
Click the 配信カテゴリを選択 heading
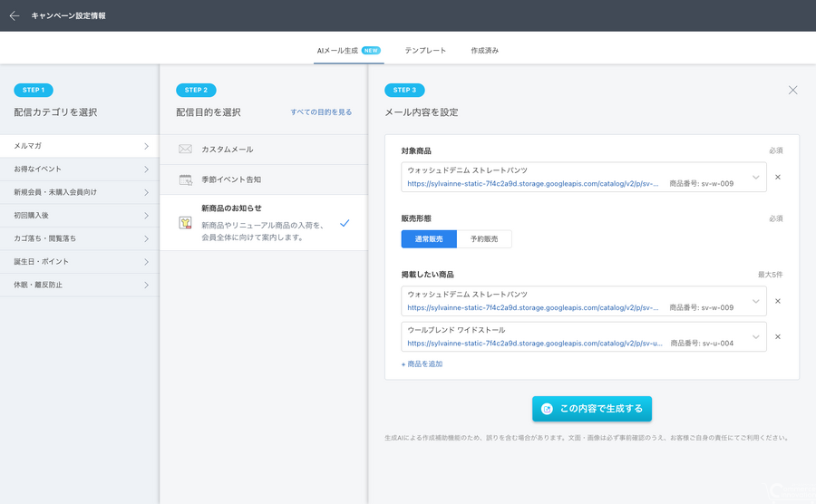coord(55,112)
